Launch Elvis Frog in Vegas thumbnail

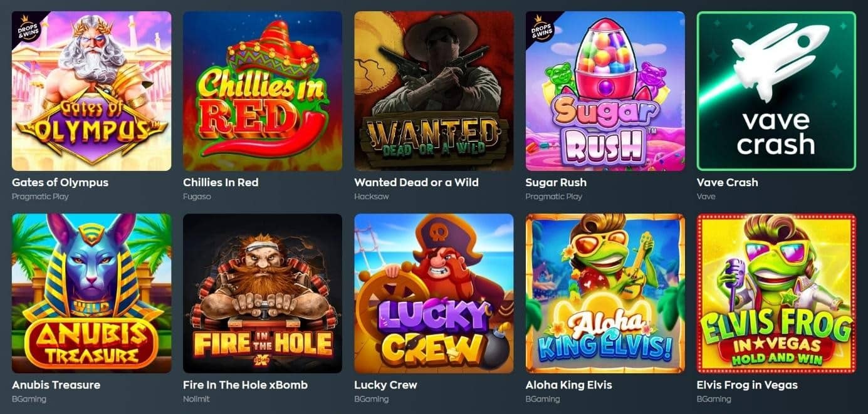[x=776, y=293]
